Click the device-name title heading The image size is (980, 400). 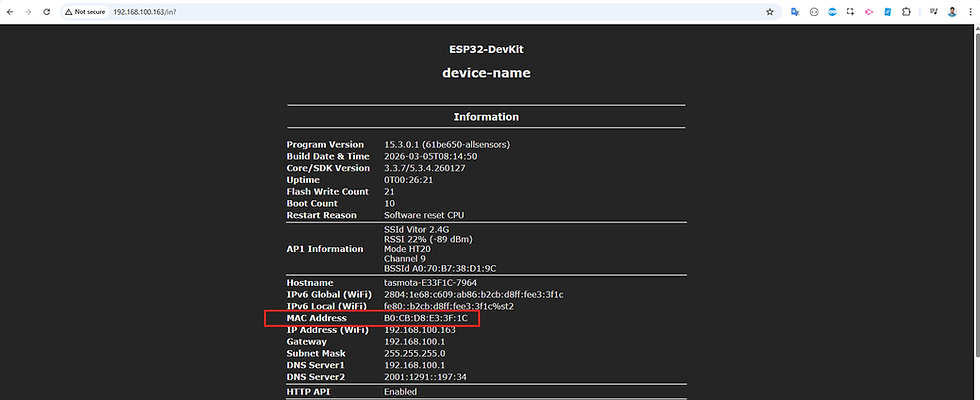point(486,73)
